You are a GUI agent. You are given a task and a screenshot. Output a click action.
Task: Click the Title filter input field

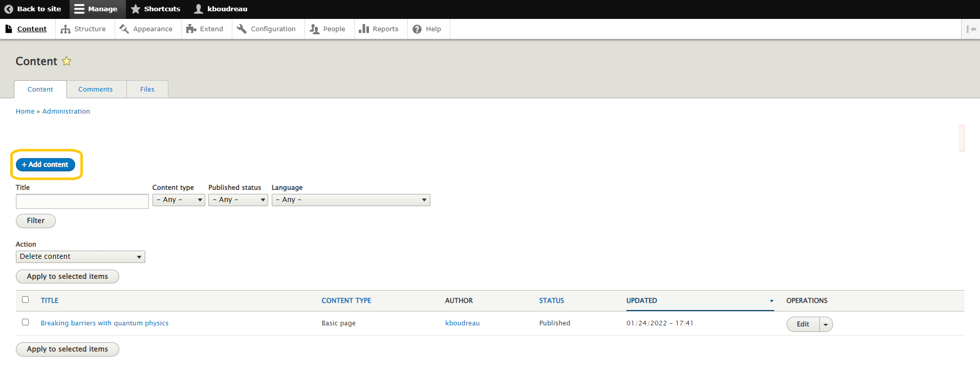[82, 201]
